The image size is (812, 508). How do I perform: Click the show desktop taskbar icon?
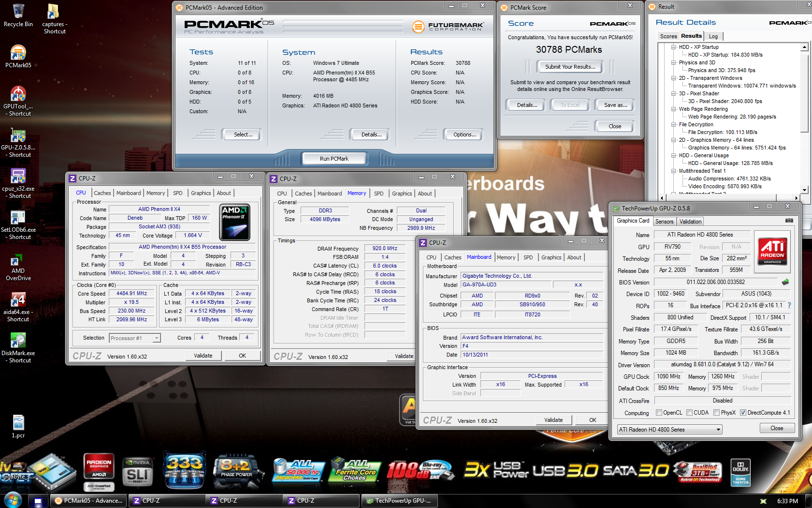(38, 501)
